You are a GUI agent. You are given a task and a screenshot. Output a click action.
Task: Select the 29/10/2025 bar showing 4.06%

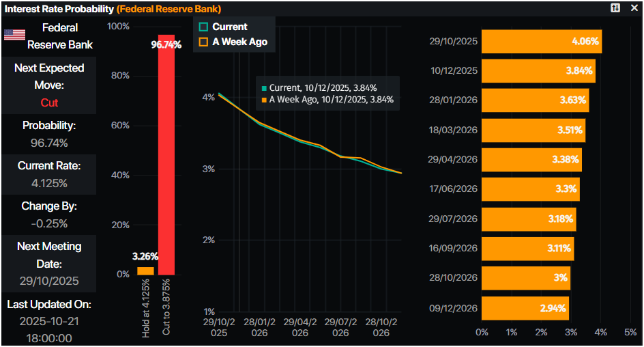(x=541, y=41)
